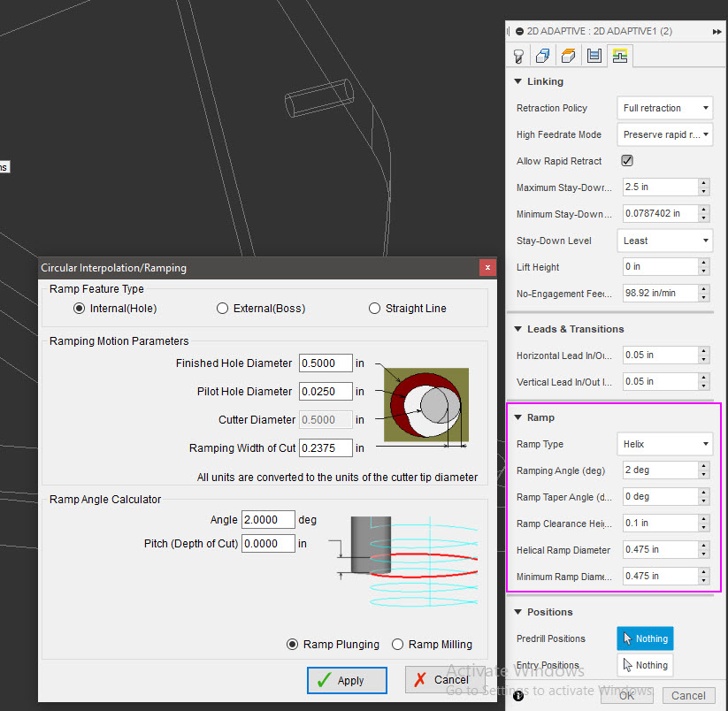Close the Circular Interpolation/Ramping dialog
728x711 pixels.
pos(487,267)
